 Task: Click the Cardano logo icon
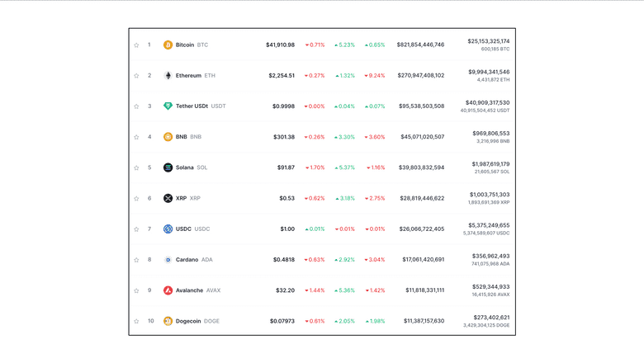pyautogui.click(x=168, y=260)
